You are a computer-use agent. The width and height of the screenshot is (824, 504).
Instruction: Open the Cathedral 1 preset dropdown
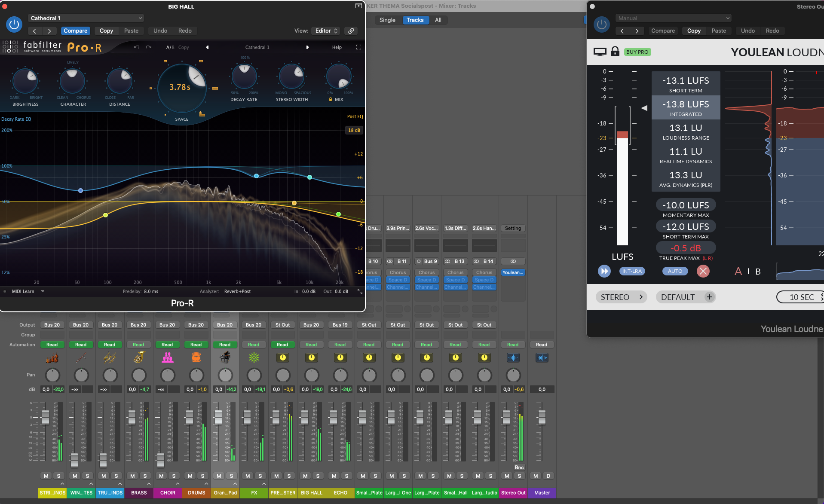pyautogui.click(x=86, y=18)
